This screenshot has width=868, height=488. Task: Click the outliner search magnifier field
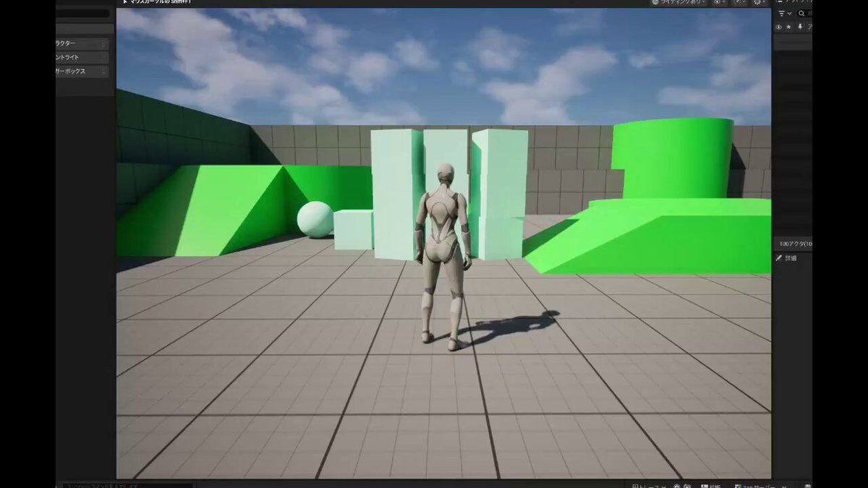point(804,14)
